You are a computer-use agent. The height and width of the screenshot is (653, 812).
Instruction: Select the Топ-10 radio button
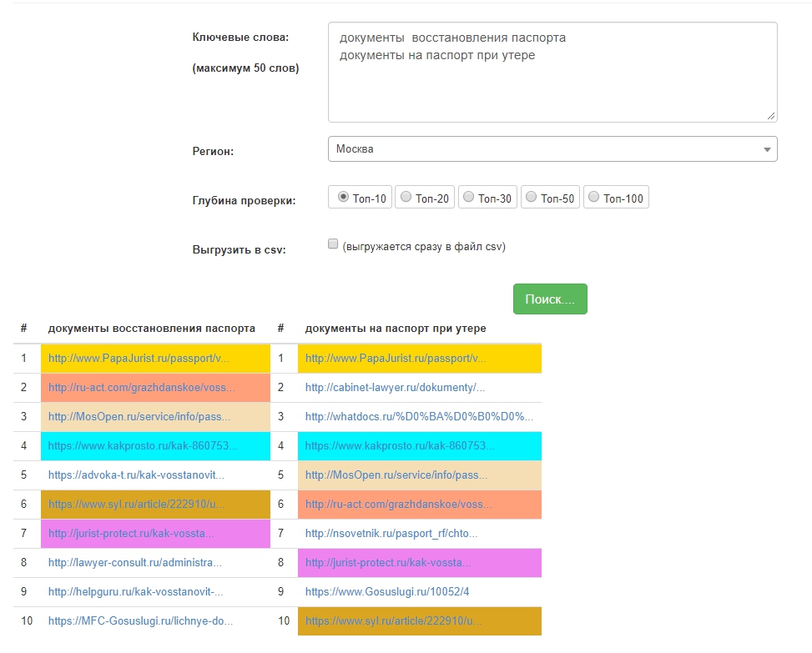click(343, 198)
